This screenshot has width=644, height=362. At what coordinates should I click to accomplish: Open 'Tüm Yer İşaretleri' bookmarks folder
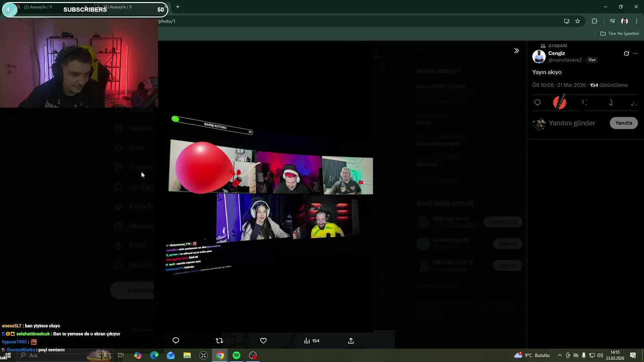pos(620,34)
